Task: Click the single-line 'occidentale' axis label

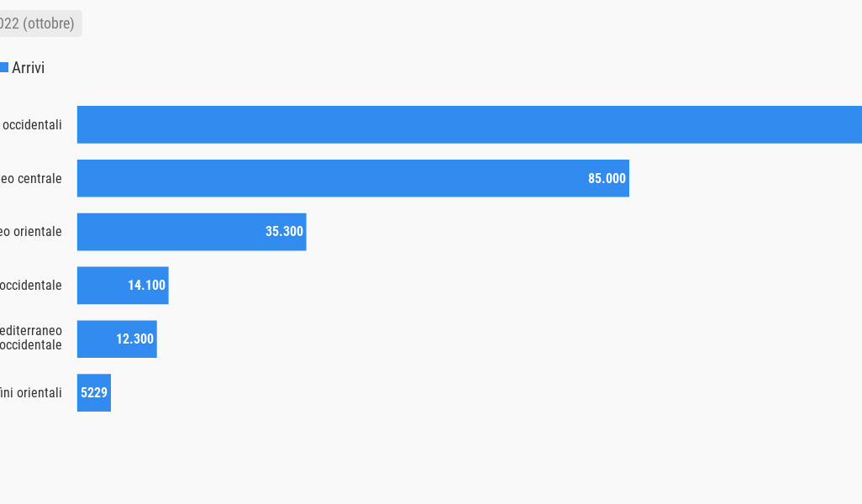Action: tap(31, 286)
